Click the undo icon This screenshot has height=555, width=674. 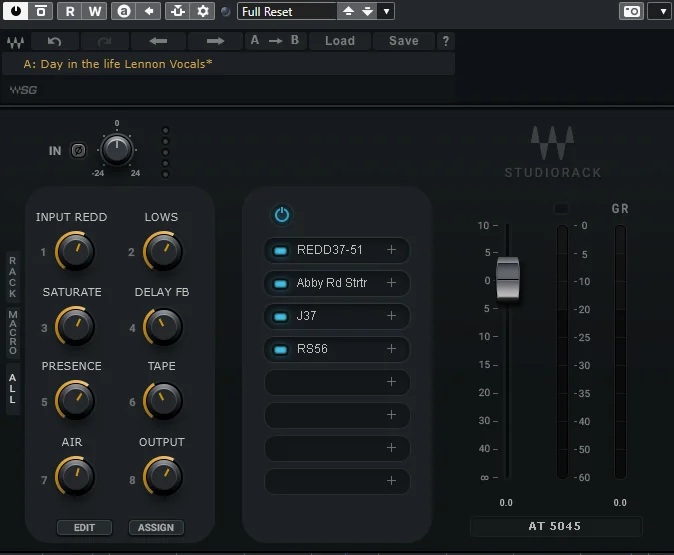[54, 41]
